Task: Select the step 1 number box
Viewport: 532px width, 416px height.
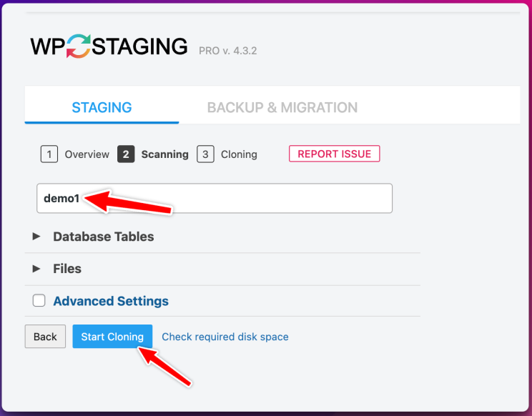Action: (x=49, y=154)
